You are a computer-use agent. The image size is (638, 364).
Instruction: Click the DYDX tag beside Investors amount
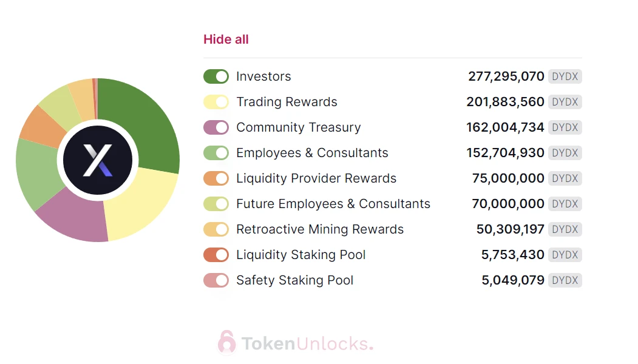pos(565,76)
